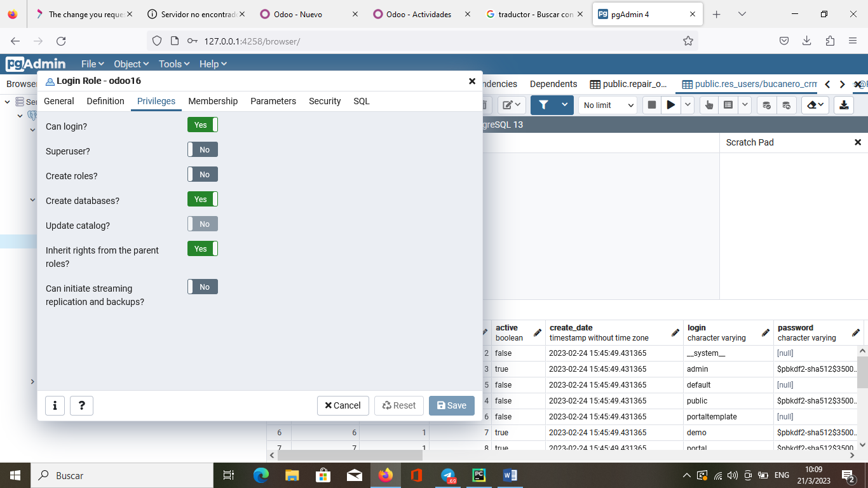This screenshot has width=868, height=488.
Task: Open Firefox downloads panel
Action: [806, 41]
